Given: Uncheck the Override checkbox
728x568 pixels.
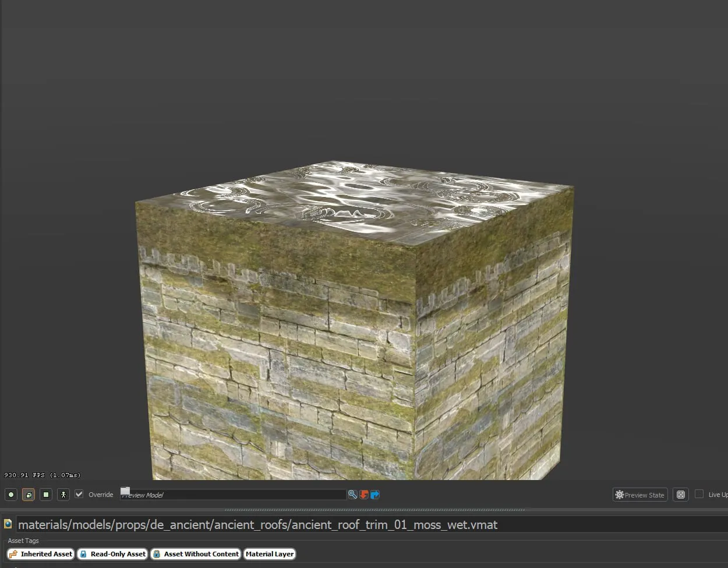Looking at the screenshot, I should pos(79,494).
